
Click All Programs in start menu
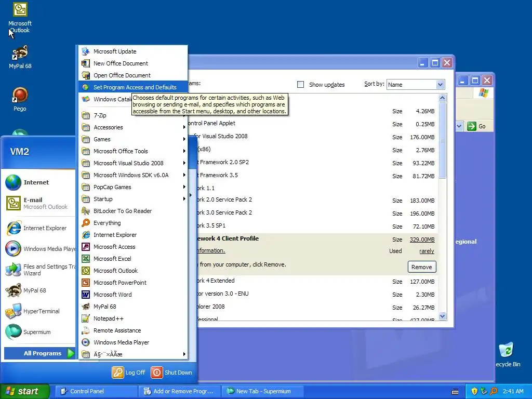tap(40, 353)
